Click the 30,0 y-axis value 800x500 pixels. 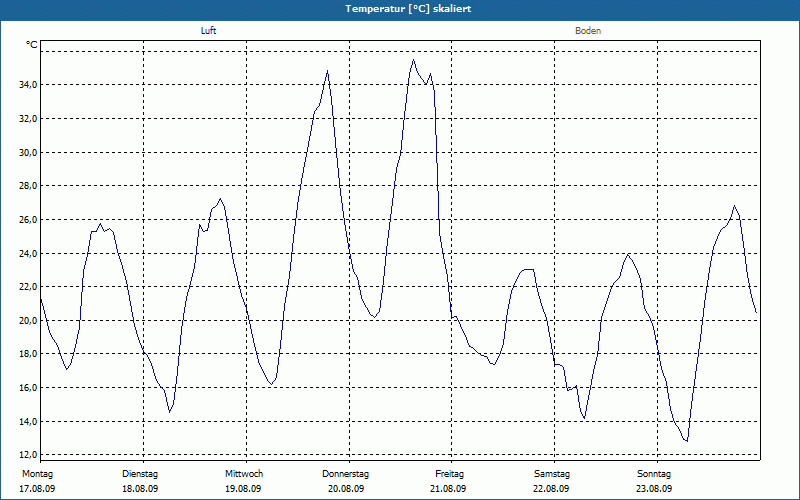pyautogui.click(x=28, y=152)
